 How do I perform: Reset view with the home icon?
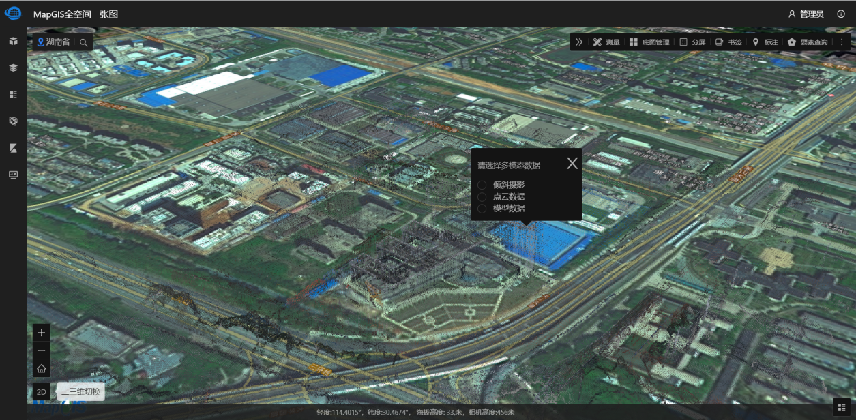pyautogui.click(x=41, y=369)
